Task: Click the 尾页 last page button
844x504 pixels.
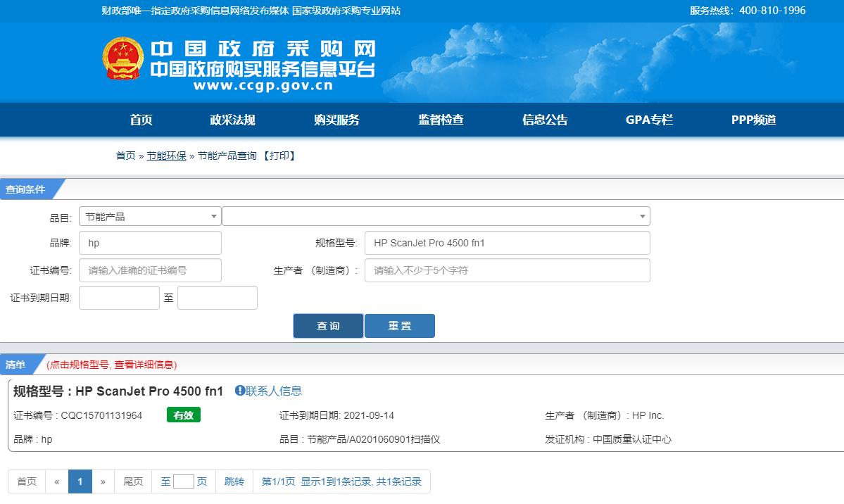Action: [x=133, y=481]
